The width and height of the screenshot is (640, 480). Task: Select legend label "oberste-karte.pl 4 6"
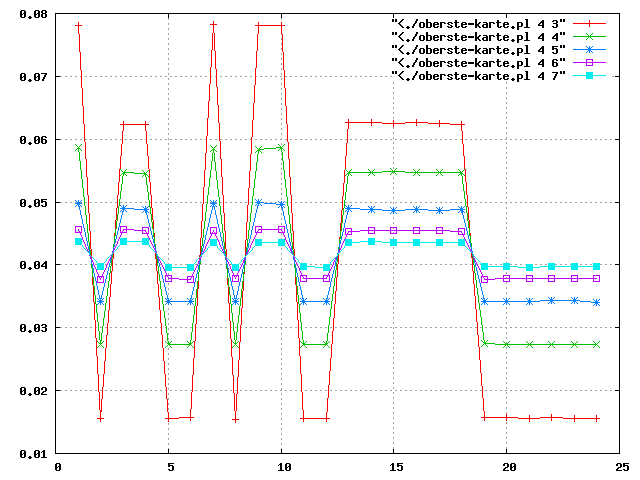(478, 62)
